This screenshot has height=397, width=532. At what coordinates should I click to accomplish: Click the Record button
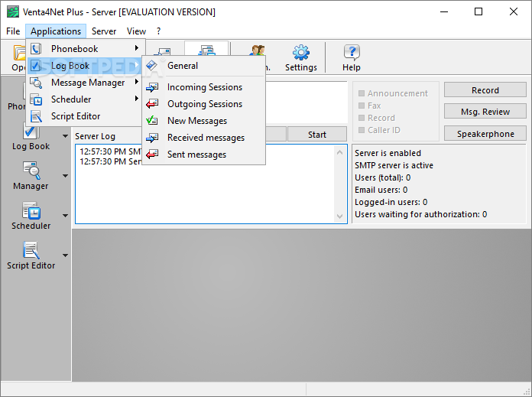coord(485,90)
